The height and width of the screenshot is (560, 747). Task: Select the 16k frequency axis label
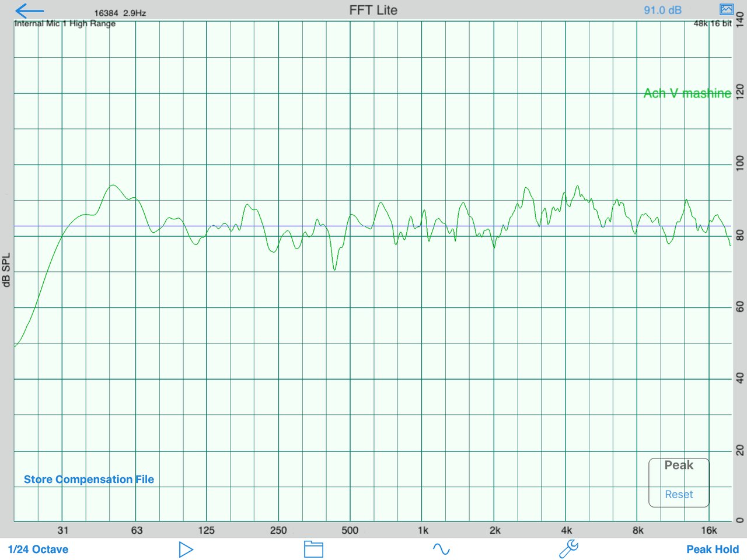tap(709, 530)
